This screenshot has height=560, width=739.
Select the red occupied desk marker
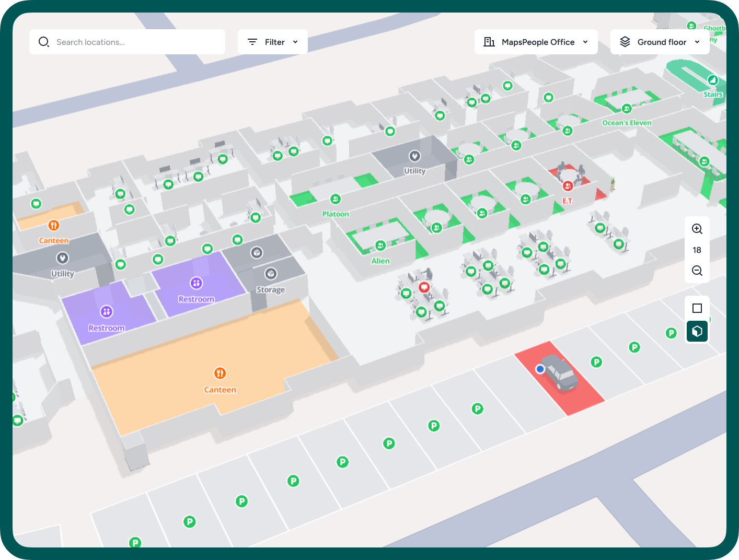point(424,287)
